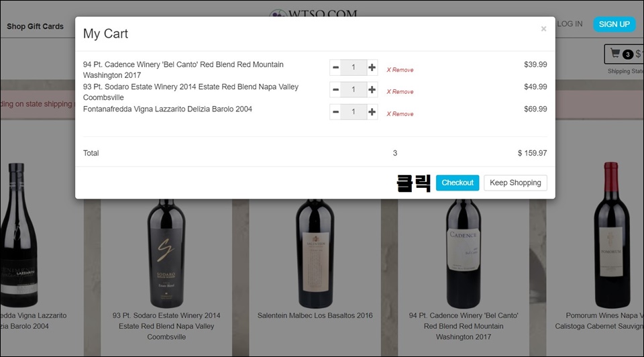The width and height of the screenshot is (644, 357).
Task: Select Vigna Lazzarito bottle thumbnail
Action: [x=19, y=235]
